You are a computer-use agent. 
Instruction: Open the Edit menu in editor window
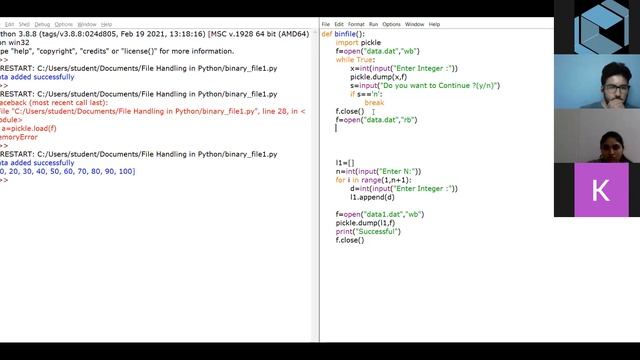point(339,24)
